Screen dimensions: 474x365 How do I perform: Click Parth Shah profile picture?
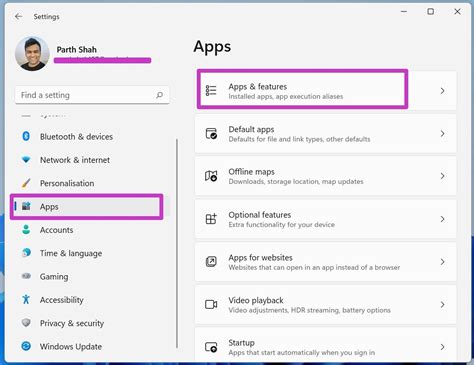coord(32,54)
